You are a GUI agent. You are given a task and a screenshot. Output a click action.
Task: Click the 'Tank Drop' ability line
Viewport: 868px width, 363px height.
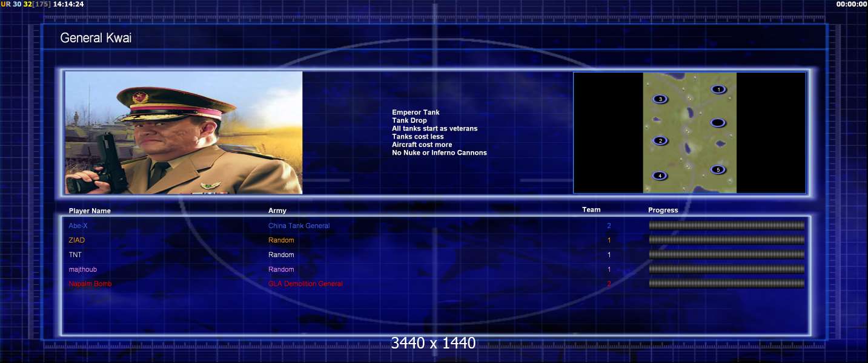tap(409, 120)
